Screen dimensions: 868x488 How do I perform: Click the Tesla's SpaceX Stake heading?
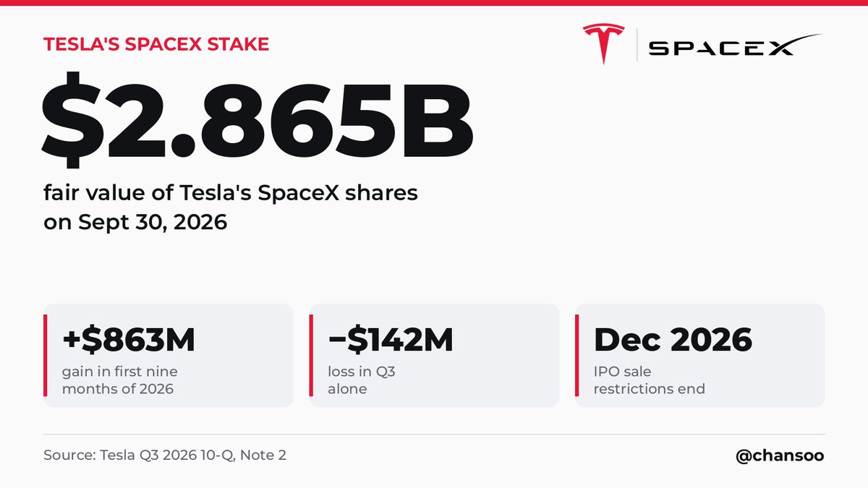tap(156, 44)
